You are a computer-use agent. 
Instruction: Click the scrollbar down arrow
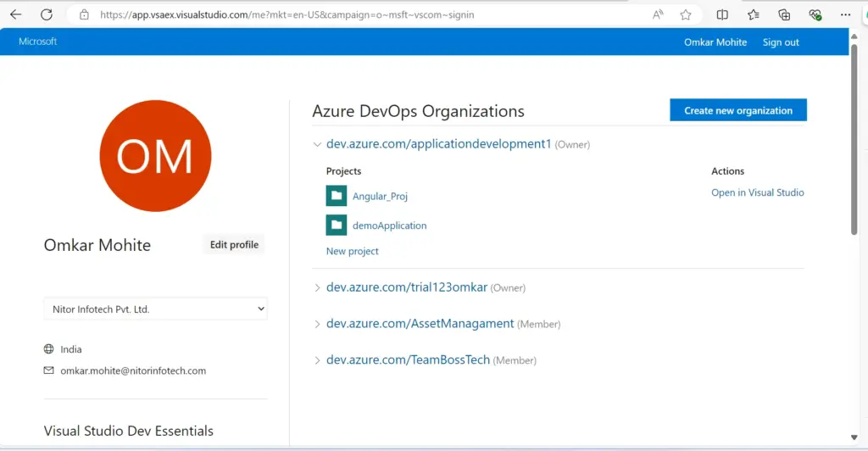[854, 437]
